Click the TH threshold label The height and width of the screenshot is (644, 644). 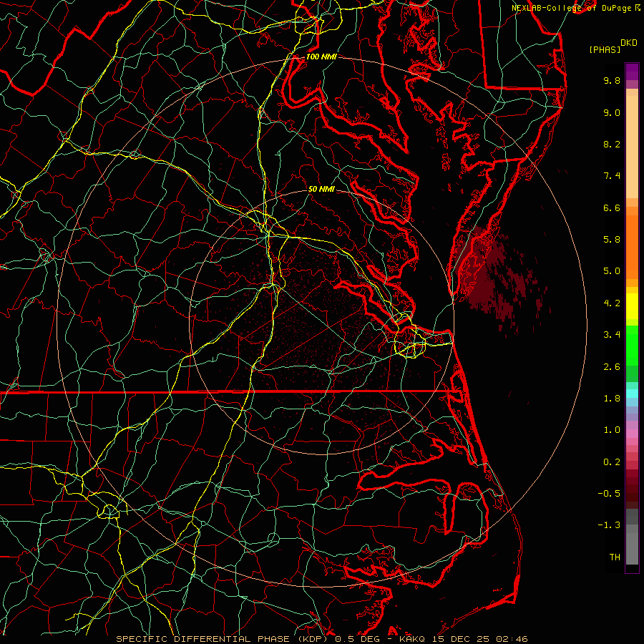(x=615, y=557)
